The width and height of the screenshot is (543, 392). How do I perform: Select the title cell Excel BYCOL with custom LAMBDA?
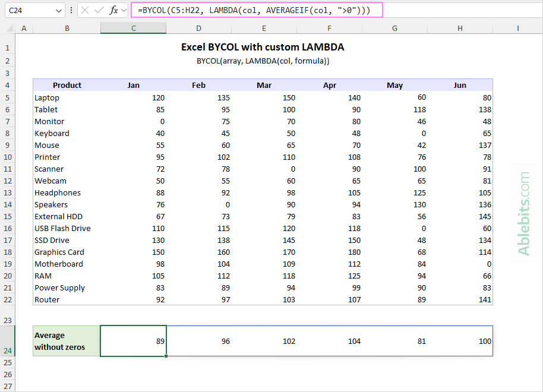click(263, 47)
